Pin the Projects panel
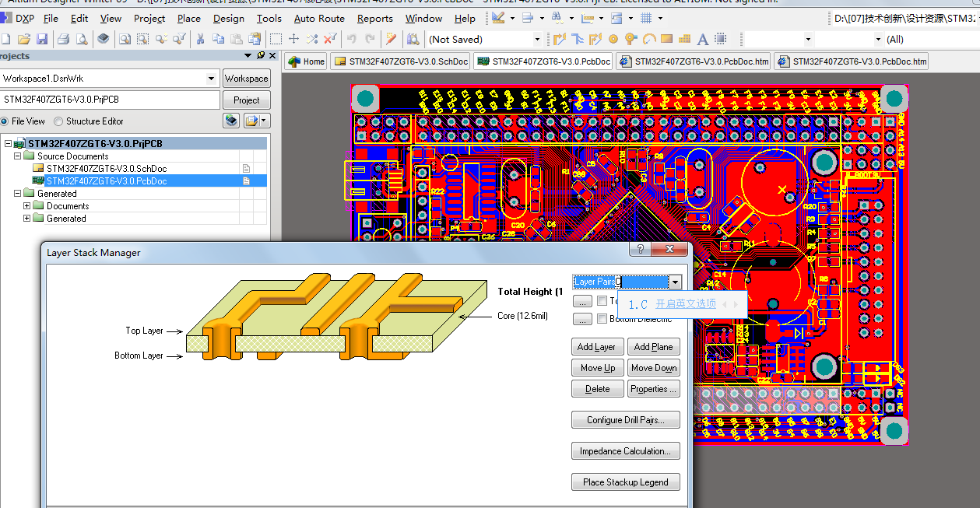Screen dimensions: 980x508 (x=261, y=55)
